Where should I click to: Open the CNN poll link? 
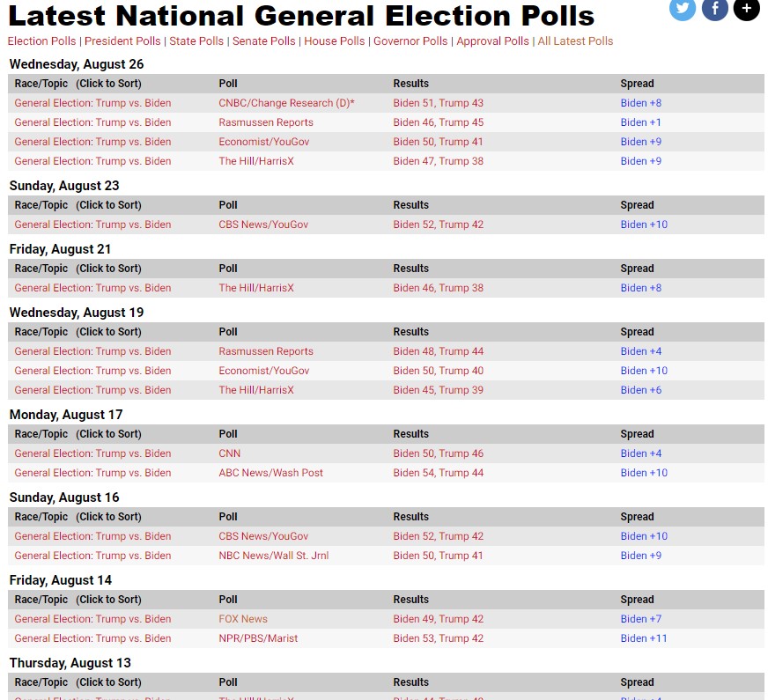(230, 453)
